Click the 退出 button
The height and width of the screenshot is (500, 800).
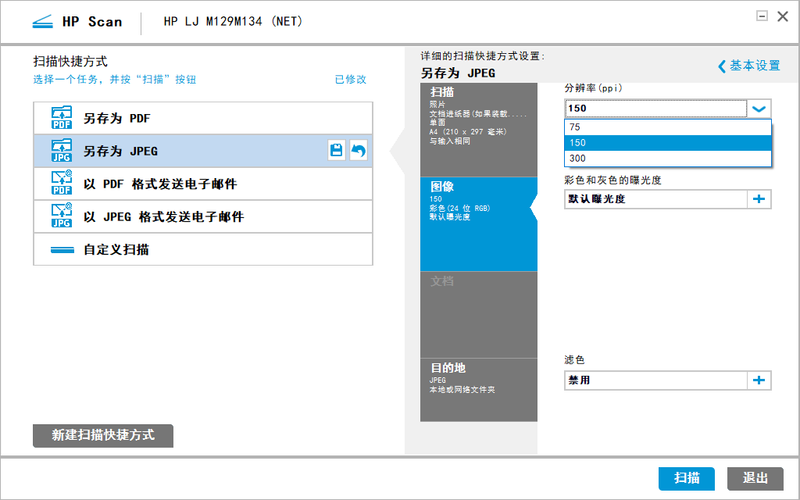click(x=755, y=478)
